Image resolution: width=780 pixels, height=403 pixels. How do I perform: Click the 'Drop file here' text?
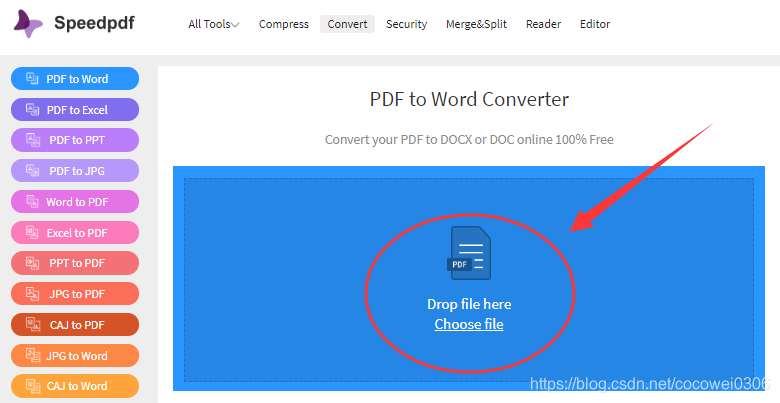(x=469, y=304)
